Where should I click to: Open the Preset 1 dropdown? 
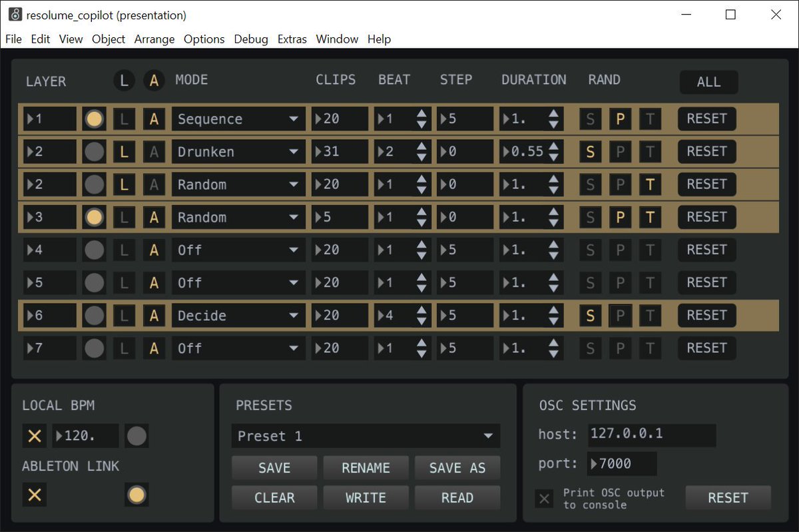pos(366,436)
